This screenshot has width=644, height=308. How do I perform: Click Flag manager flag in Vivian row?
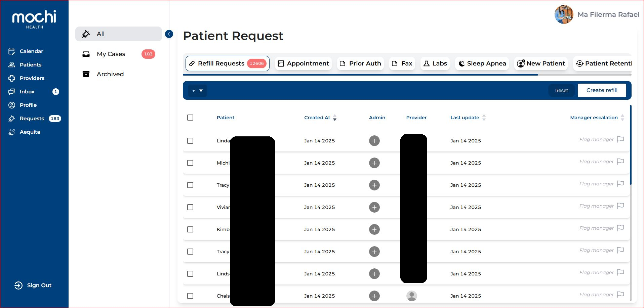[x=620, y=206]
